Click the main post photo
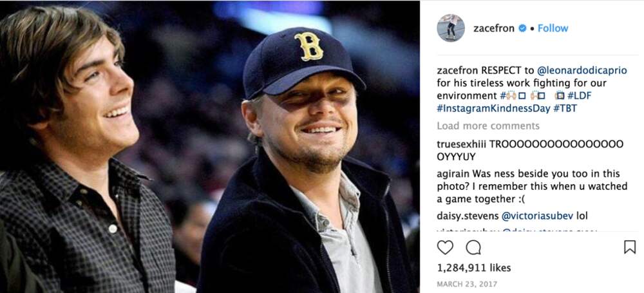The width and height of the screenshot is (644, 293). point(209,147)
